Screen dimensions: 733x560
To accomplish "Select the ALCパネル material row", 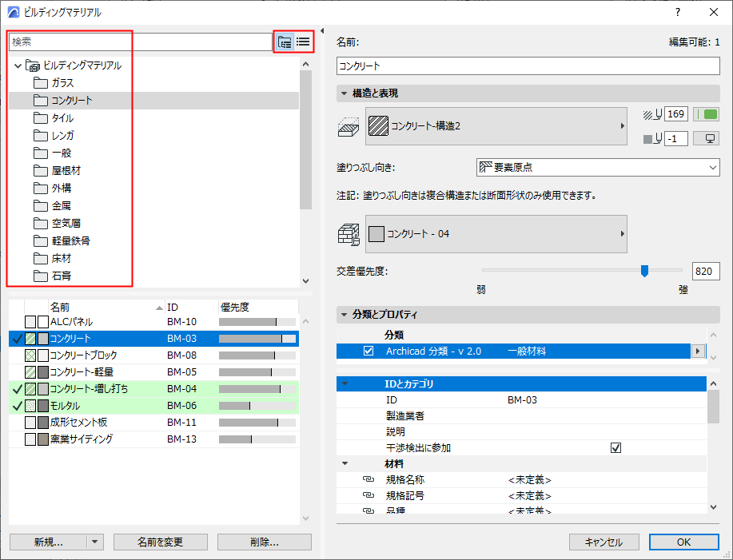I will click(153, 322).
